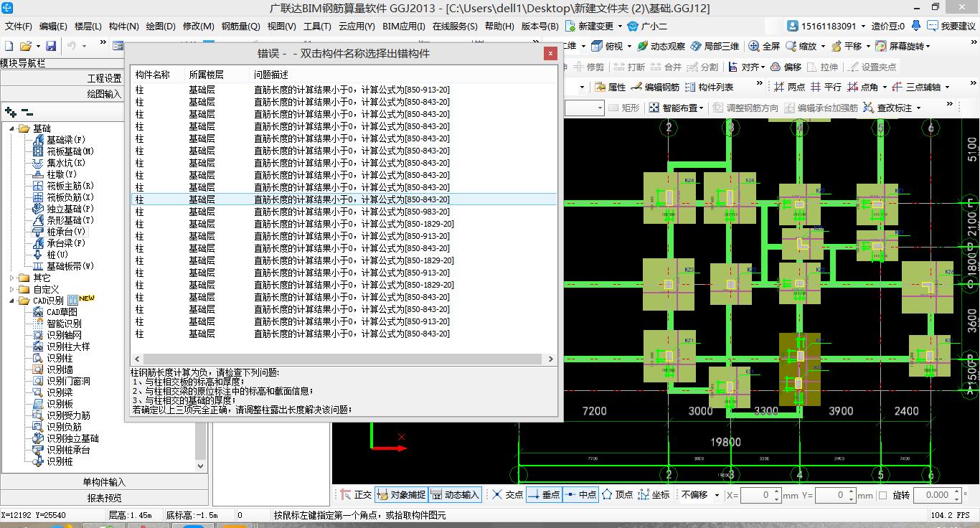Open dropdown arrow next to 平移

867,46
